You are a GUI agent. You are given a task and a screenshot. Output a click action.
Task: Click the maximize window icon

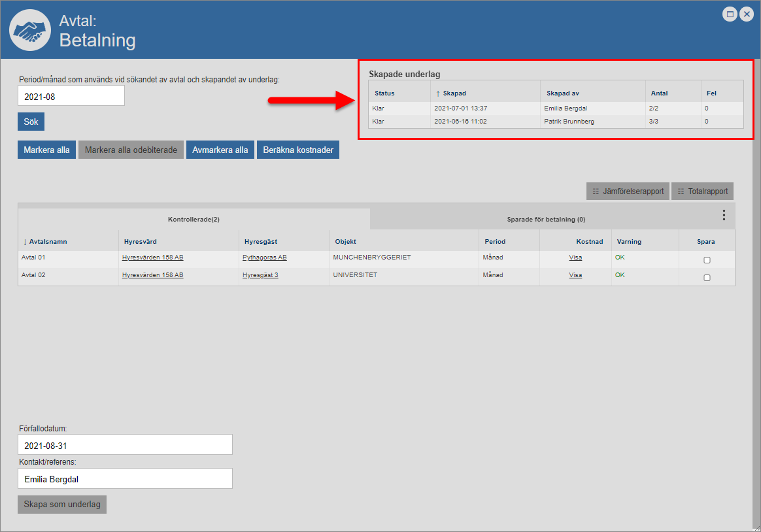[x=730, y=14]
